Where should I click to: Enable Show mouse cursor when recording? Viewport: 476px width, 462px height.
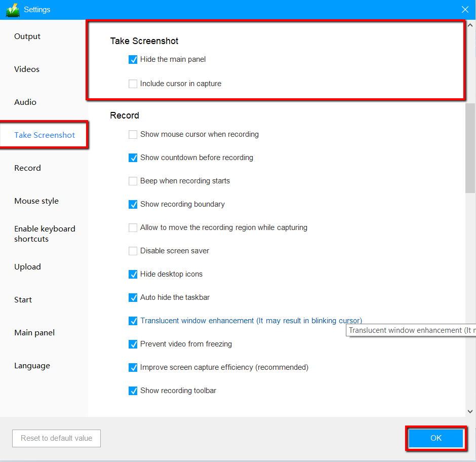133,134
